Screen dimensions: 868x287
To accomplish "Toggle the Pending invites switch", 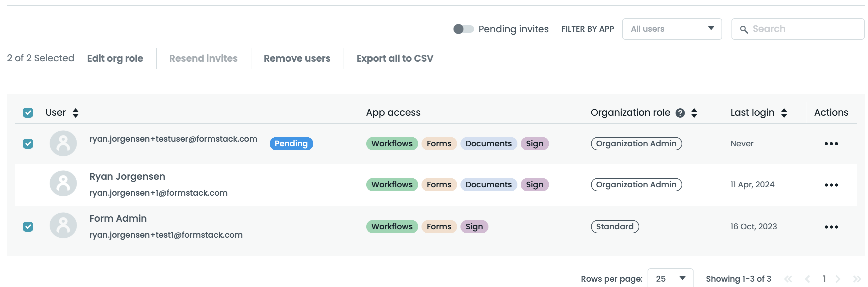I will pyautogui.click(x=463, y=29).
